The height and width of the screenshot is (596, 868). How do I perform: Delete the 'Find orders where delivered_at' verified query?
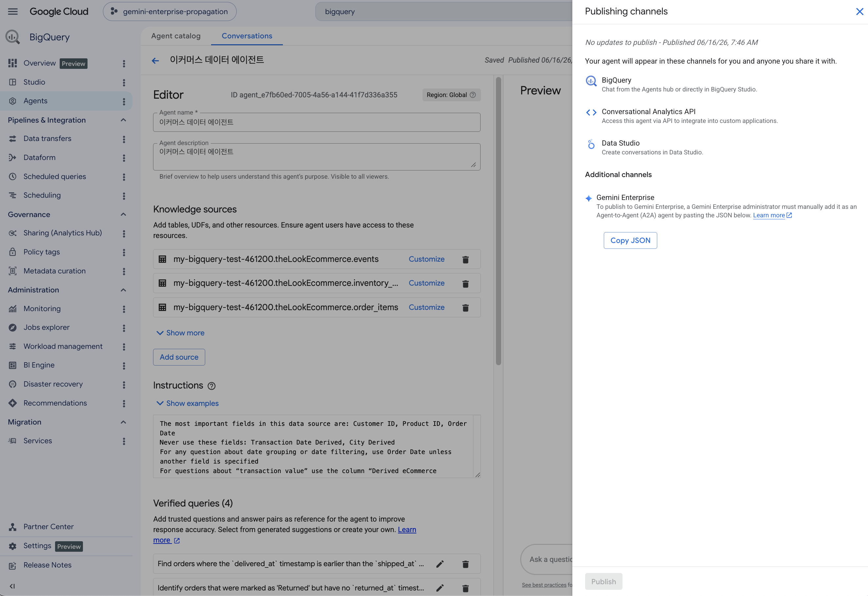465,564
